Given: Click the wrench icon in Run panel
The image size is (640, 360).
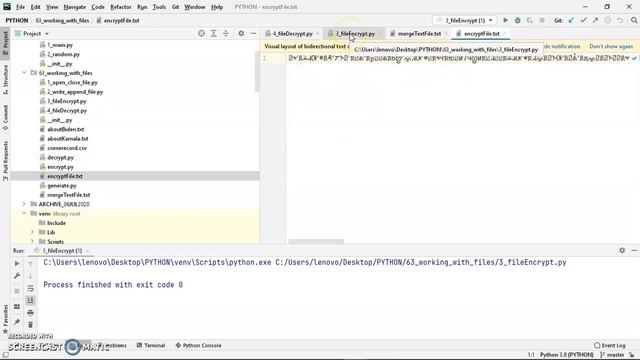Looking at the screenshot, I should click(x=17, y=276).
